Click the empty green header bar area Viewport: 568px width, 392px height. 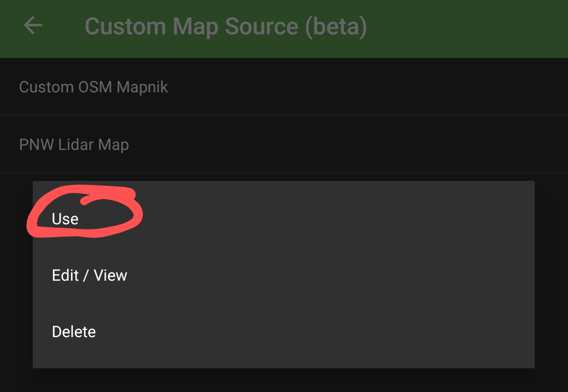coord(466,28)
